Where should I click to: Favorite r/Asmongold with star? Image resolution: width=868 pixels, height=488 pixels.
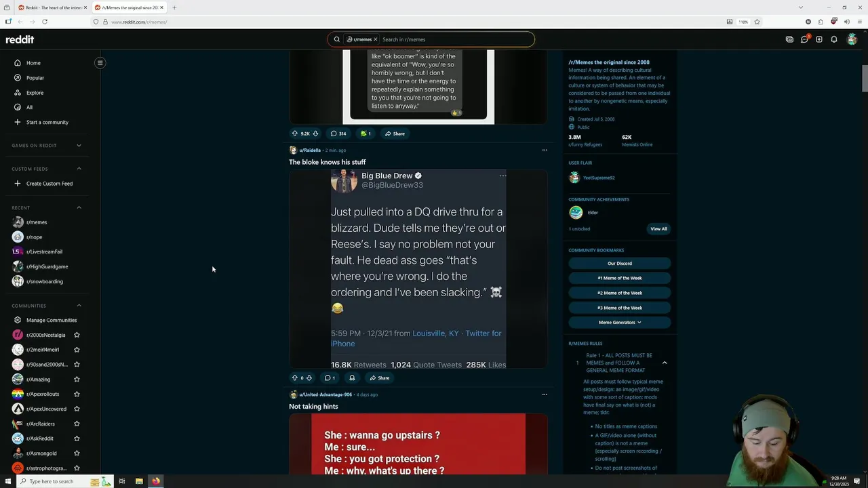coord(77,453)
